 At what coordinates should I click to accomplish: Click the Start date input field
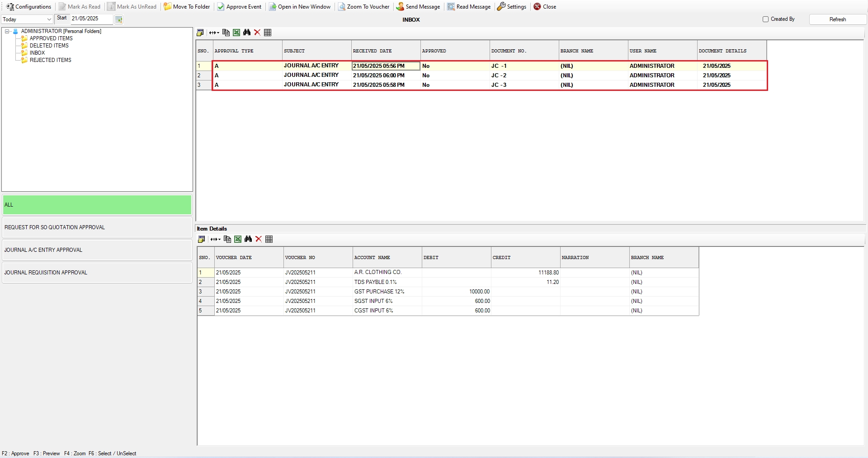point(90,19)
